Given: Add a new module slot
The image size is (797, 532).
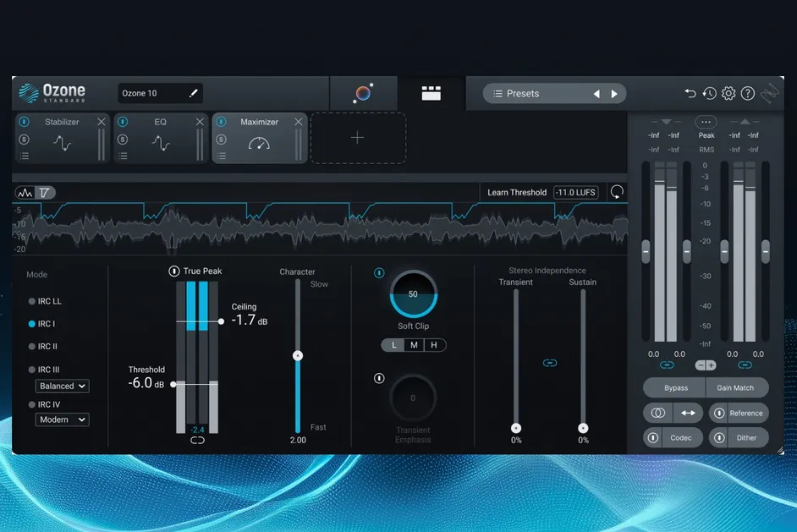Looking at the screenshot, I should pos(358,138).
